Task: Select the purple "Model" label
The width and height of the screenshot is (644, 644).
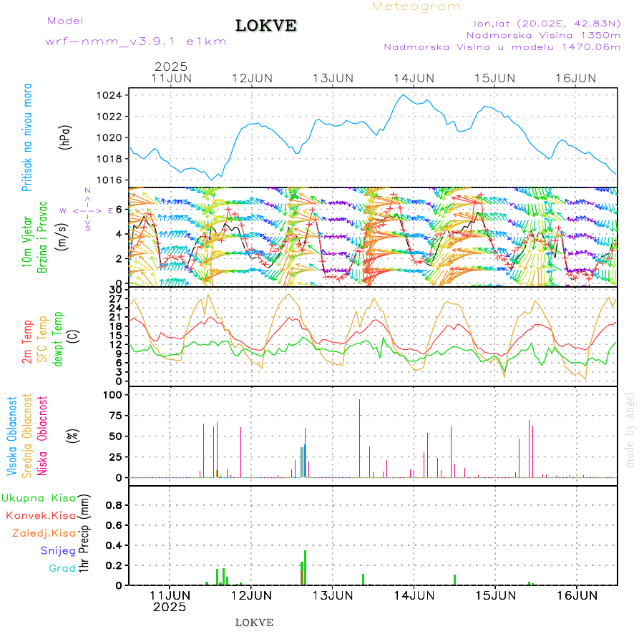Action: [x=65, y=21]
